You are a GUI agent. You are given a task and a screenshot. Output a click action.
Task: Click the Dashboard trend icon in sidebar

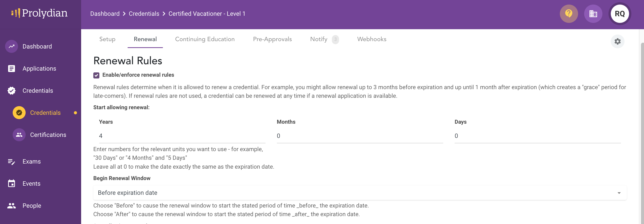pyautogui.click(x=12, y=46)
